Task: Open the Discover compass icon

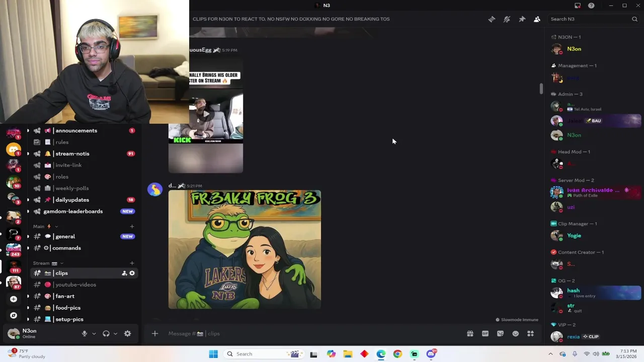Action: tap(14, 315)
